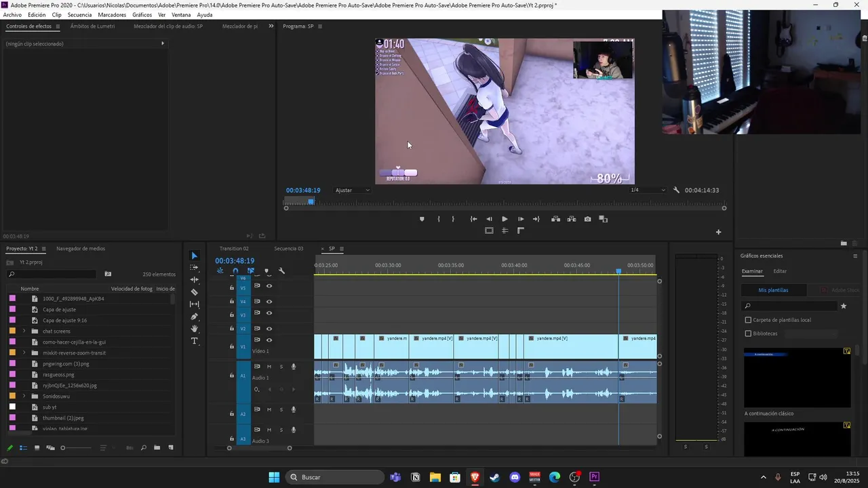Toggle V2 track output eye
Screen dimensions: 868x488
coord(269,329)
